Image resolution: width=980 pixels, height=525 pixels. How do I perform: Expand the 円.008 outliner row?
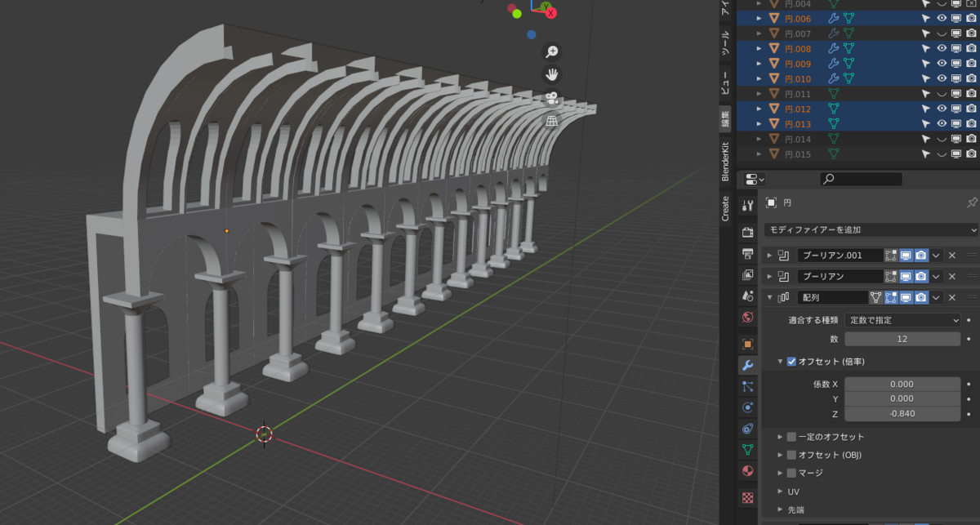click(759, 49)
